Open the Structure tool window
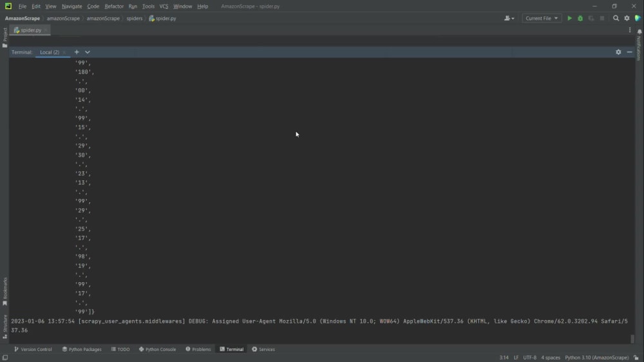644x362 pixels. [5, 327]
